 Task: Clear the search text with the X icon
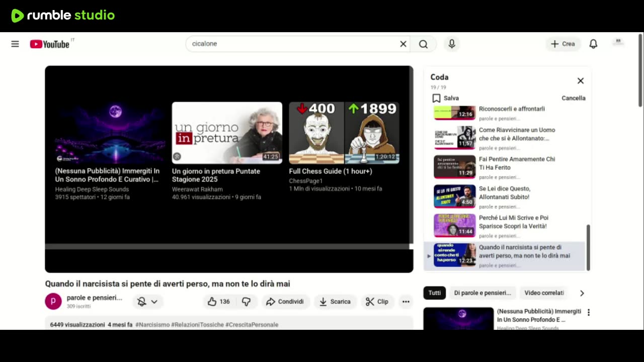point(403,44)
